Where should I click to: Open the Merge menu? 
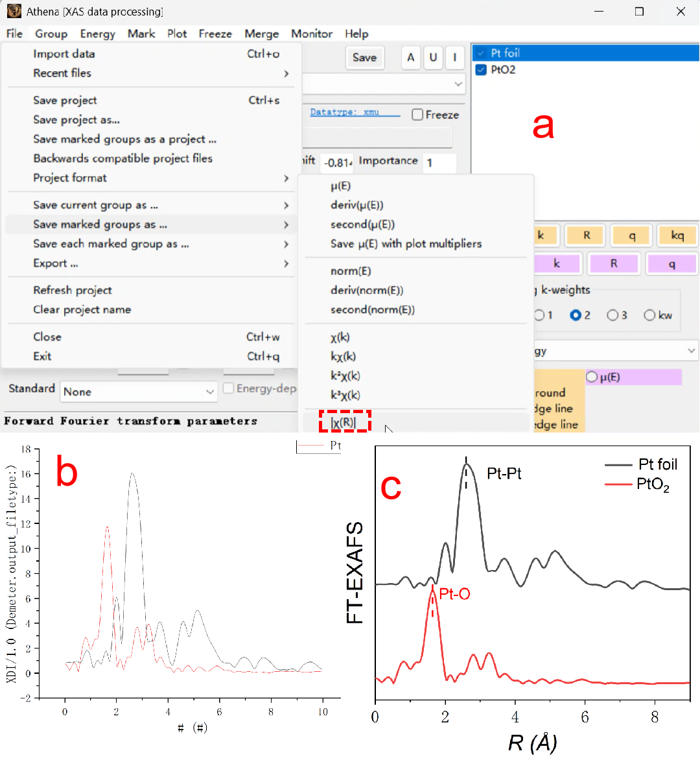tap(262, 34)
